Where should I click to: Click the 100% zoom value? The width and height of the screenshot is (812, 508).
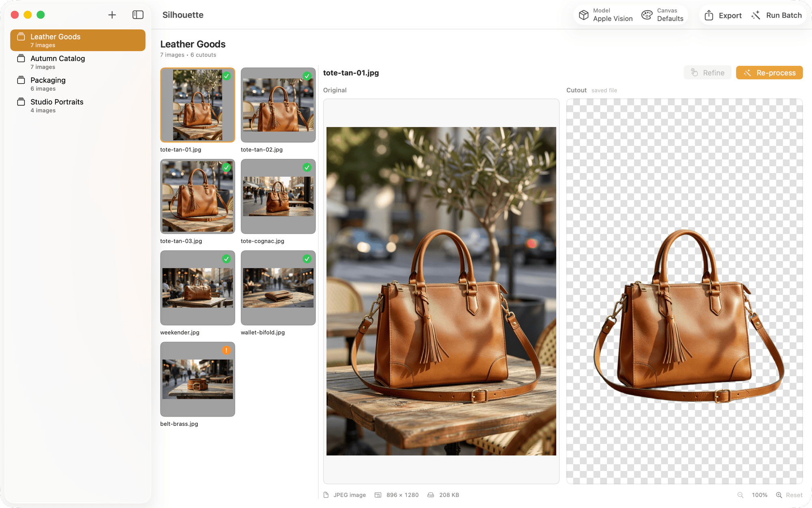click(759, 495)
